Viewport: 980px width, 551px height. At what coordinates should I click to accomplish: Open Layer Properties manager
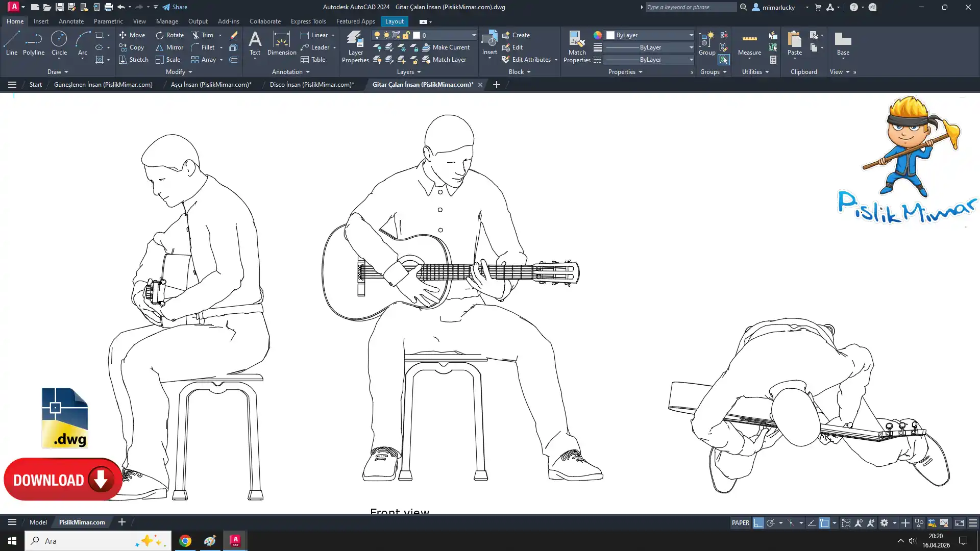click(355, 47)
